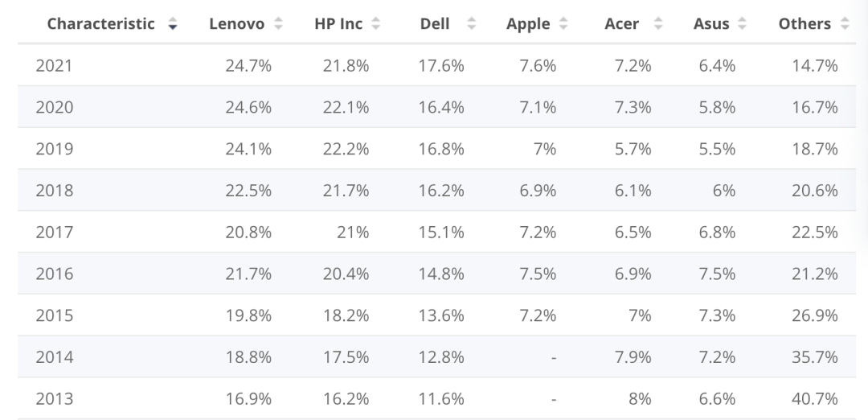Viewport: 868px width, 420px height.
Task: Click the Lenovo column header label
Action: point(236,24)
